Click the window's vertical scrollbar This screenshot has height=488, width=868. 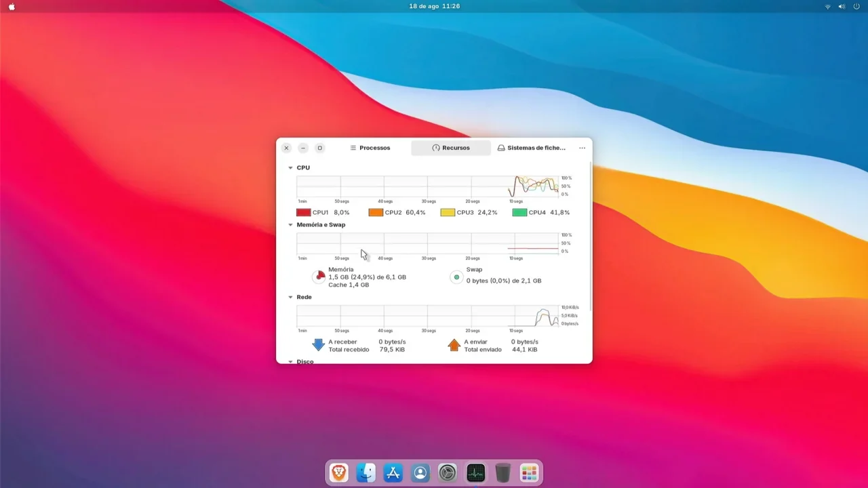tap(591, 237)
